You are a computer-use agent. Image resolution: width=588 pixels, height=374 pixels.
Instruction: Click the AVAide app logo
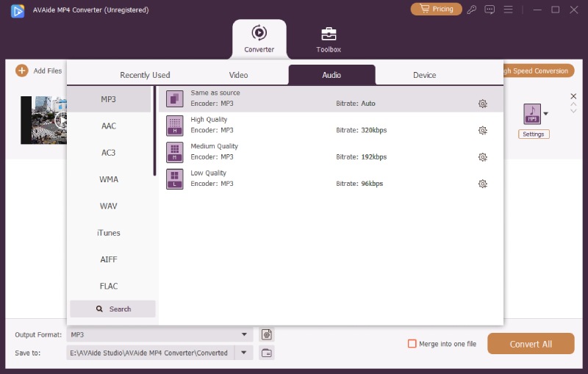[18, 11]
